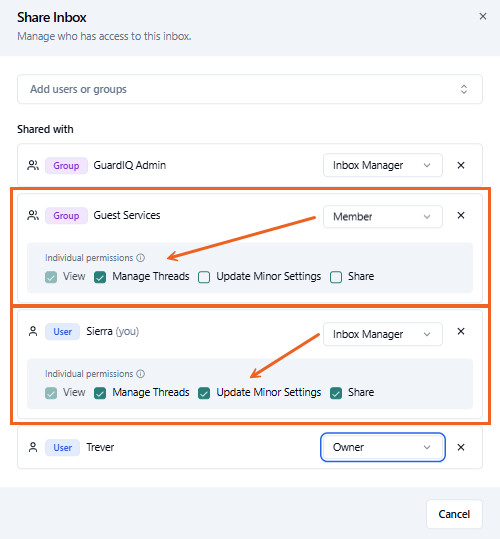Click the user icon beside Sierra
Image resolution: width=500 pixels, height=539 pixels.
[x=33, y=331]
